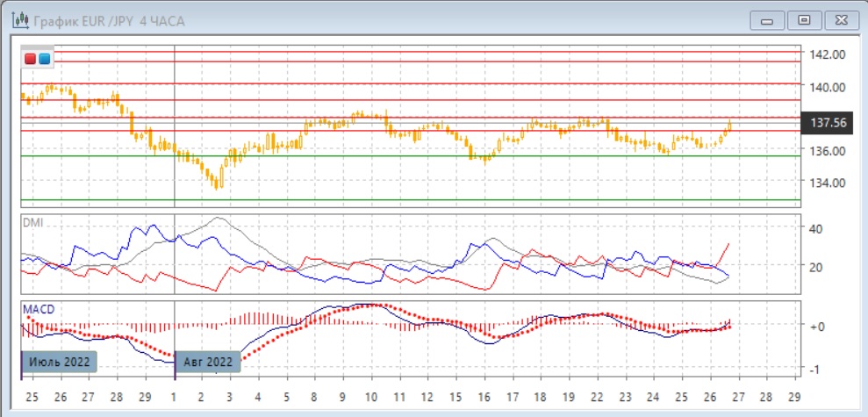Maximize the EUR/JPY chart window
This screenshot has height=417, width=868.
coord(803,18)
